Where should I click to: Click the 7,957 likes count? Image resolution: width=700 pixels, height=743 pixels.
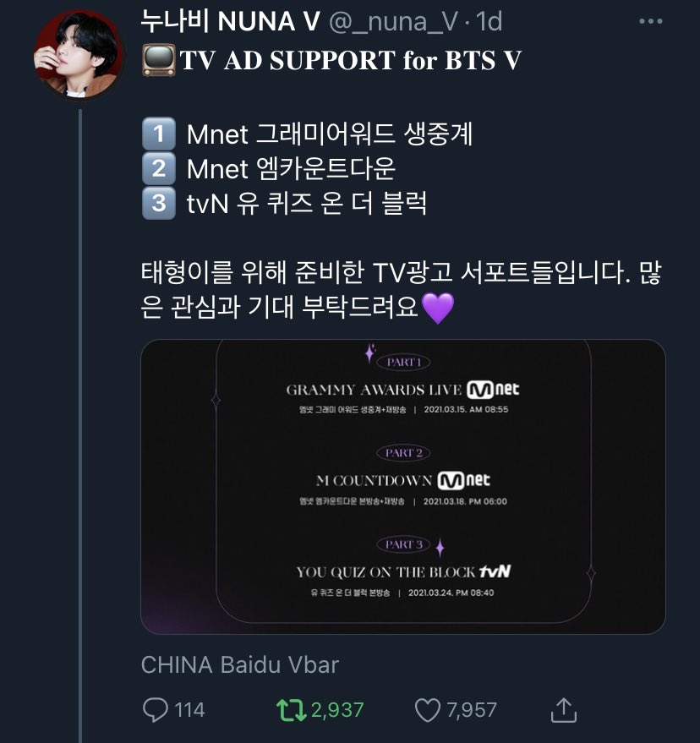click(472, 710)
